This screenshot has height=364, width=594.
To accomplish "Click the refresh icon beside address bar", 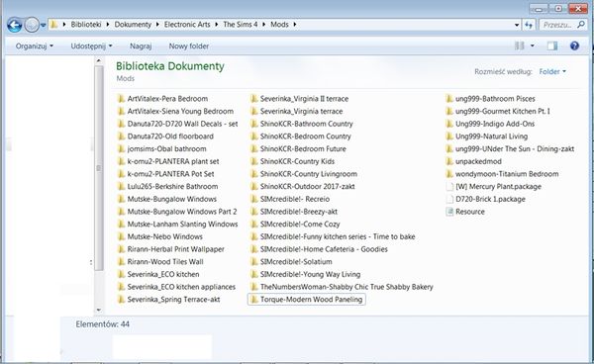I will click(x=529, y=25).
